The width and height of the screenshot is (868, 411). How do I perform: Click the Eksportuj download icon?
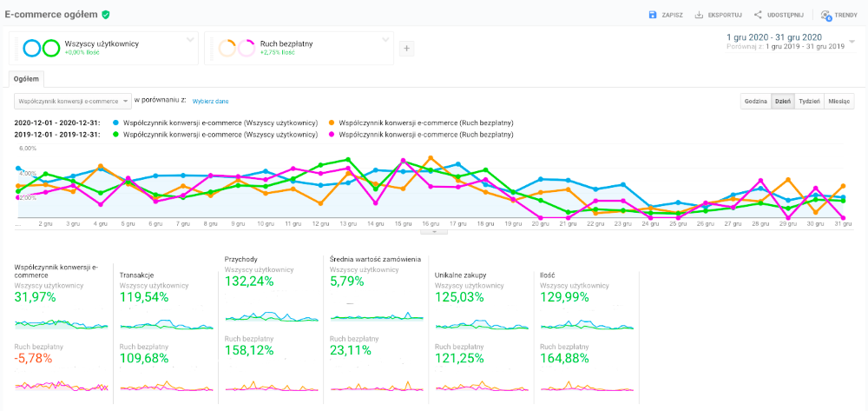699,15
